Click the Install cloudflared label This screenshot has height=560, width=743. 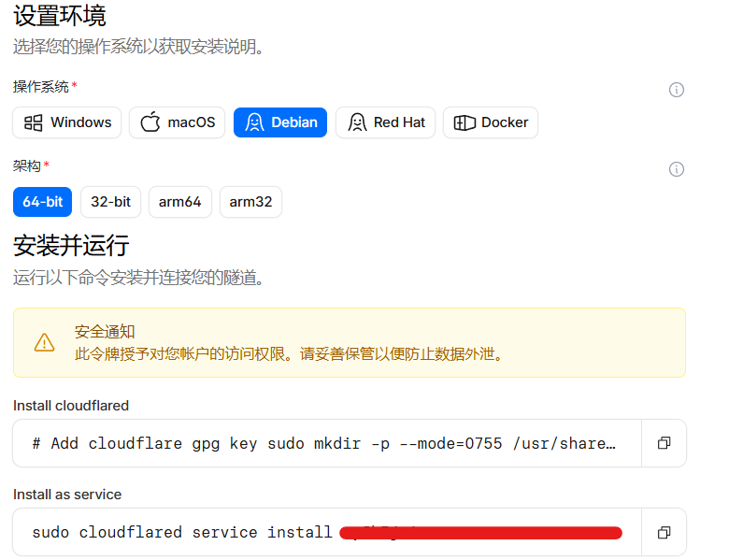(71, 406)
